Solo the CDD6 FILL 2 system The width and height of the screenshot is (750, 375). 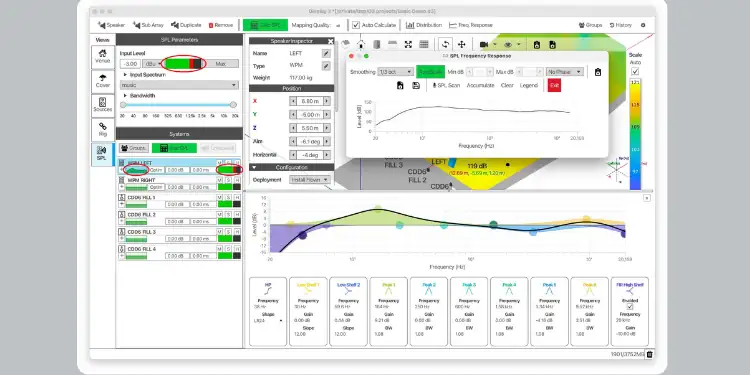click(x=228, y=215)
